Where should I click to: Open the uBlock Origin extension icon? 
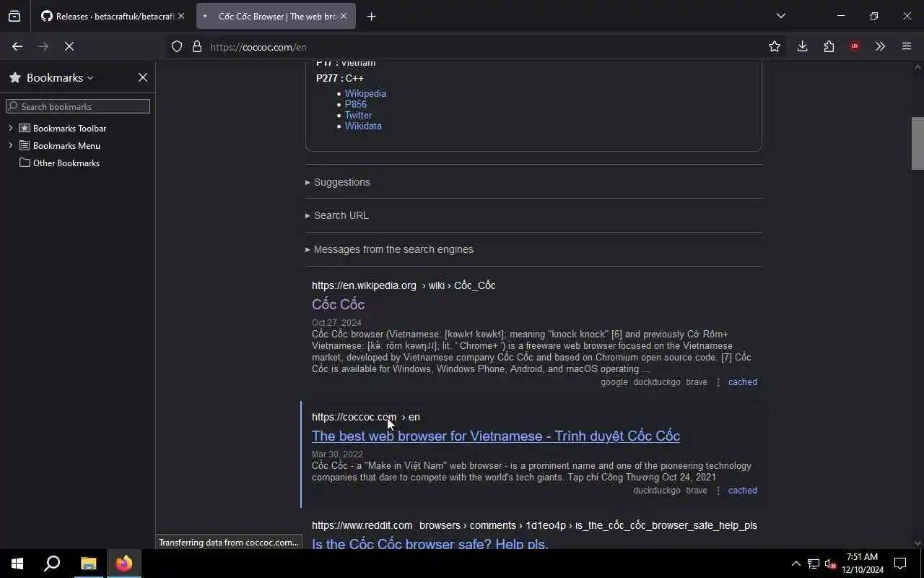[x=855, y=46]
